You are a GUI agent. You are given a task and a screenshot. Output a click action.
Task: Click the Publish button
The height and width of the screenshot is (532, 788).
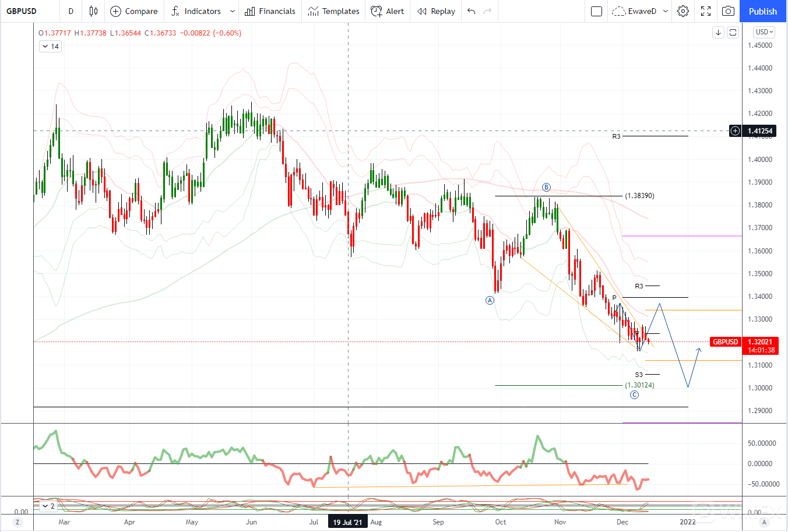pos(762,11)
